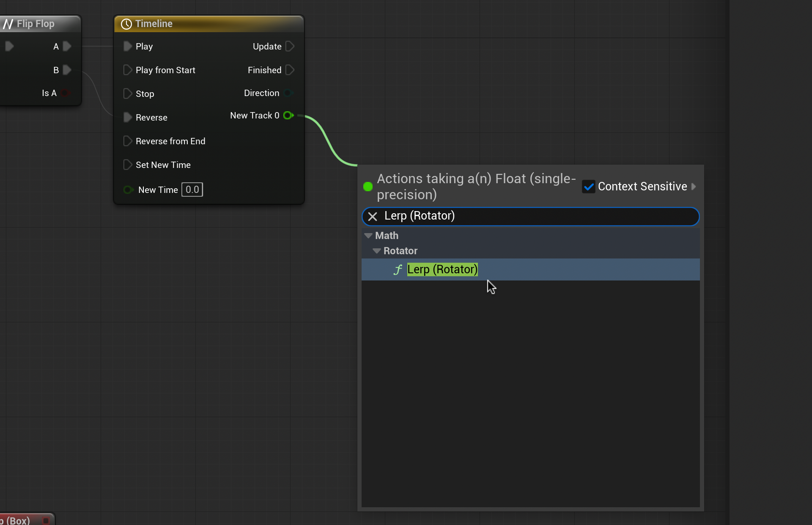Click the Play execution input pin
Viewport: 812px width, 525px height.
tap(127, 47)
